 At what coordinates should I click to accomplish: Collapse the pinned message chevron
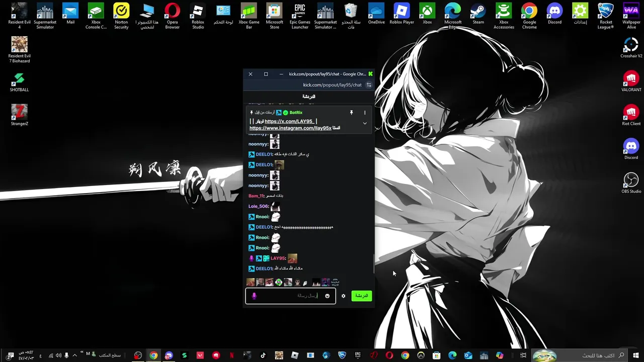point(365,123)
